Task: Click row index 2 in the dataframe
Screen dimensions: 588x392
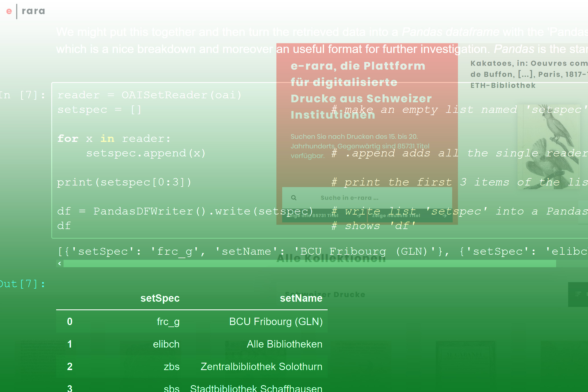Action: tap(70, 367)
